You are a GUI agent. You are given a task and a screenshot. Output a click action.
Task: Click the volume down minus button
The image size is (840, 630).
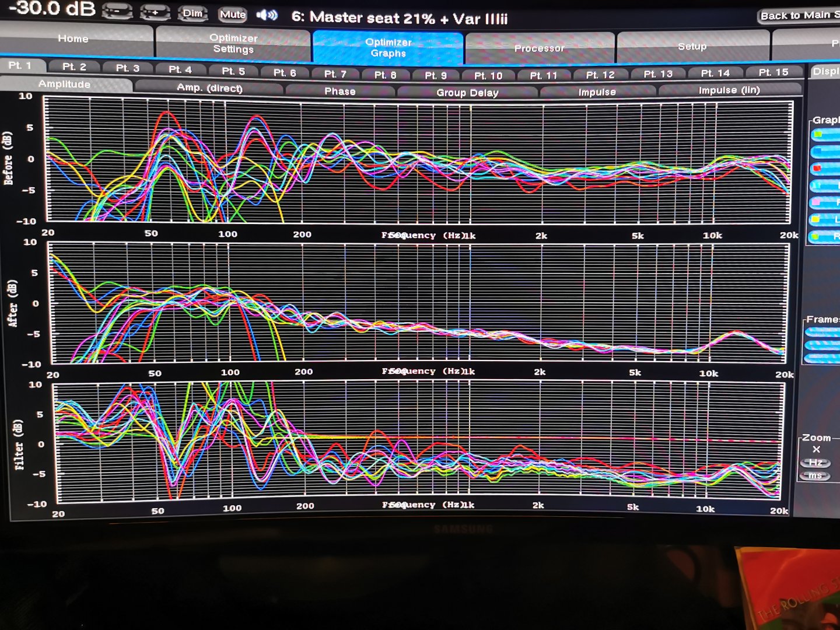click(x=117, y=11)
